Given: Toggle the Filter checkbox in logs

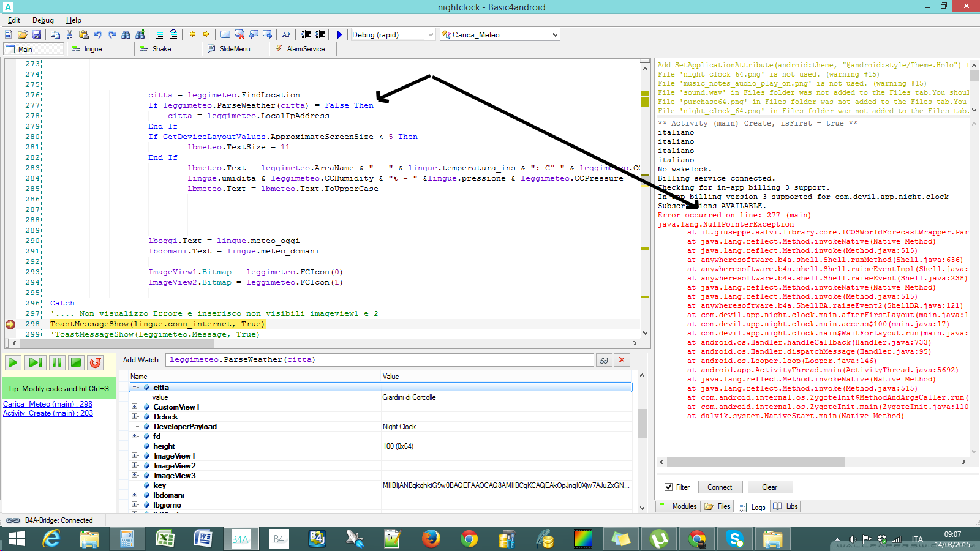Looking at the screenshot, I should click(668, 487).
